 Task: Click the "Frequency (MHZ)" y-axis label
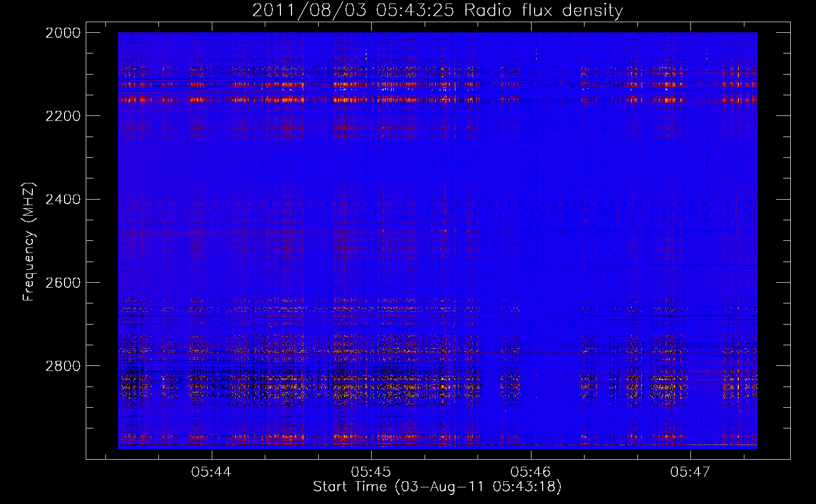click(x=29, y=242)
